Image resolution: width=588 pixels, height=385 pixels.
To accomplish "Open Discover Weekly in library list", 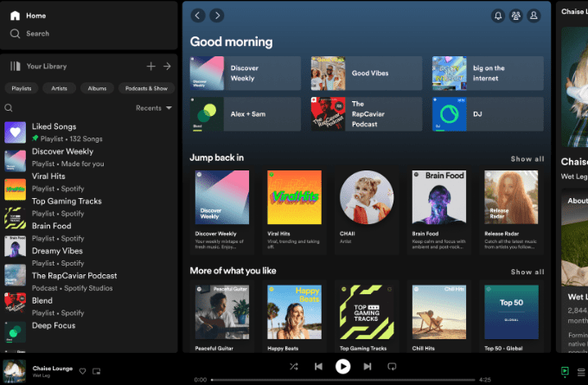I will point(88,157).
